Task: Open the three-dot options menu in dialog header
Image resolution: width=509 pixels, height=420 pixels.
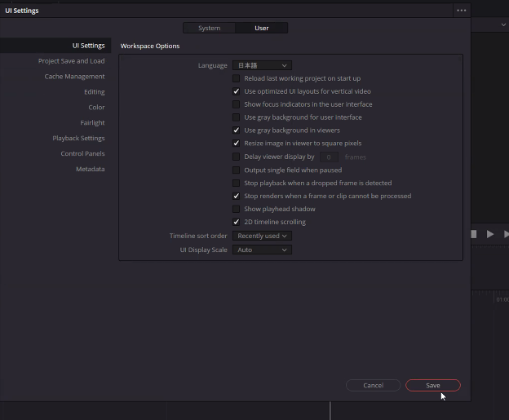Action: (x=461, y=11)
